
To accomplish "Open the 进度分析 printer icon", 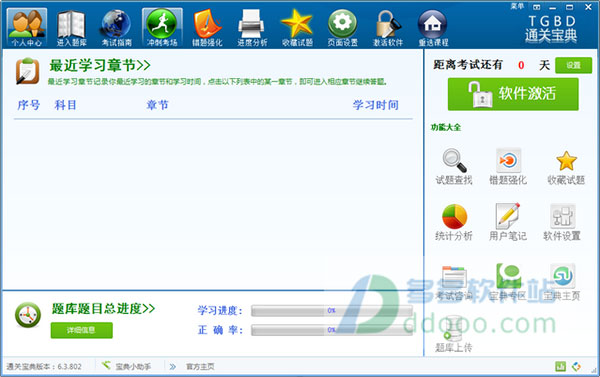I will point(252,28).
